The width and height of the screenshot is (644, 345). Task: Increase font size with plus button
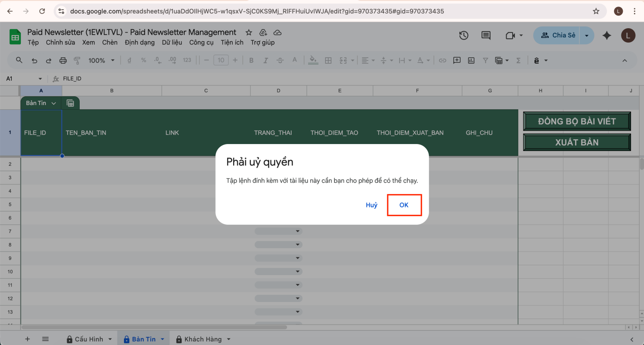[235, 60]
